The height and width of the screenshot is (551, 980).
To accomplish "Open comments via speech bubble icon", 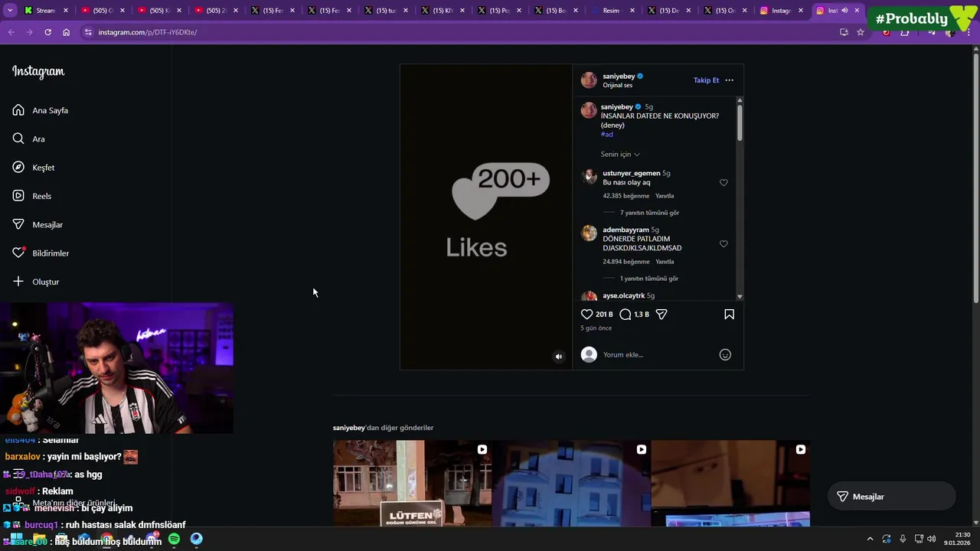I will click(x=625, y=315).
